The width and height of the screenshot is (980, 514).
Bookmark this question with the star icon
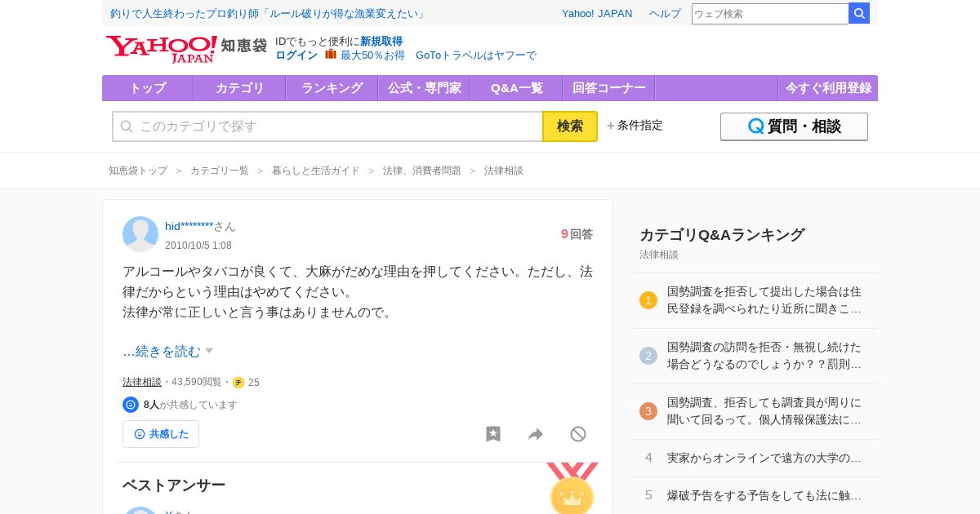(493, 434)
